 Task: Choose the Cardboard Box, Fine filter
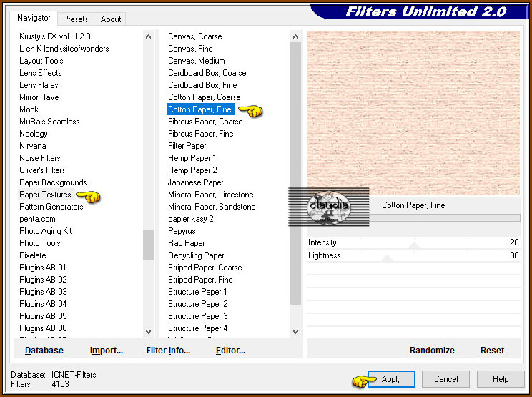(202, 85)
